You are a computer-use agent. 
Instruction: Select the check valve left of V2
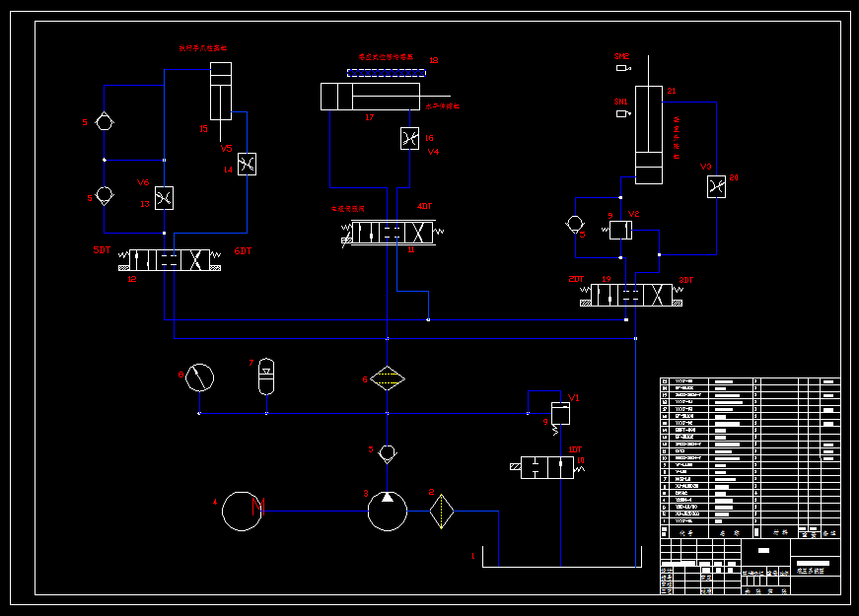(575, 225)
